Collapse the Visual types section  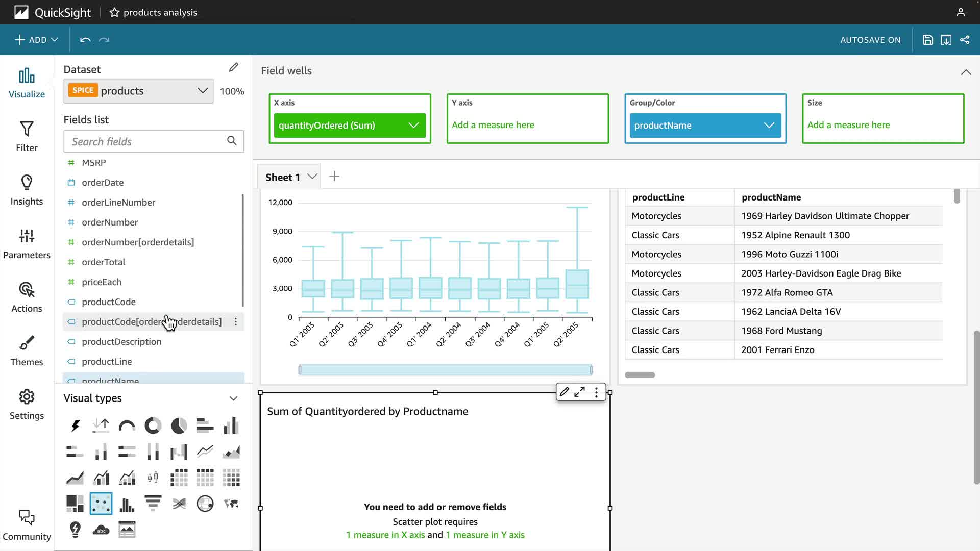(233, 398)
